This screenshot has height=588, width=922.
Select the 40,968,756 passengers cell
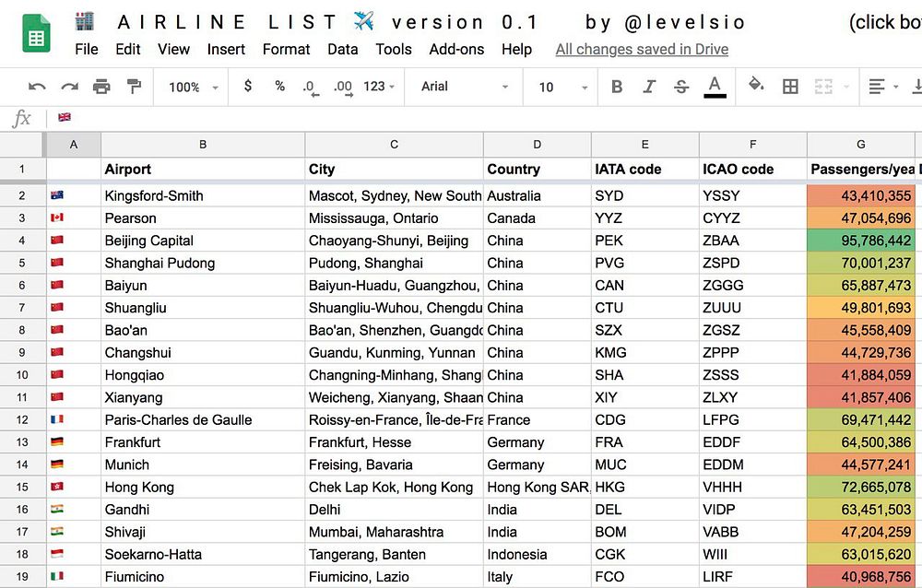tap(861, 577)
